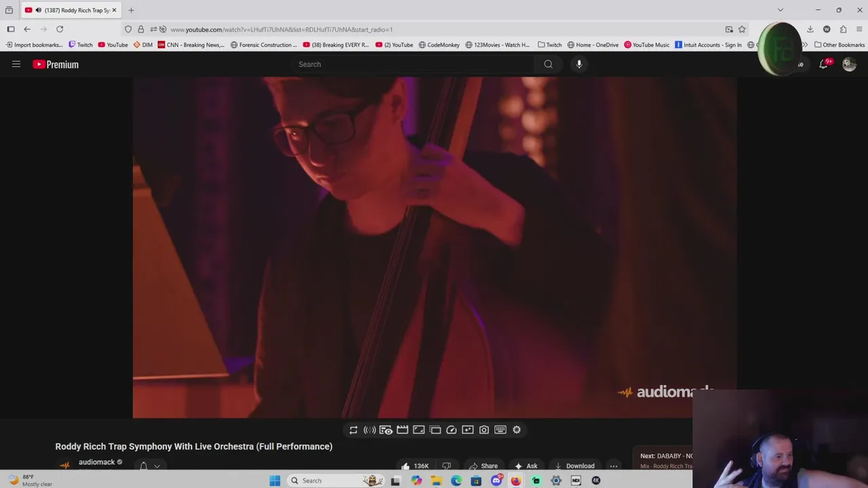Click the YouTube search magnifier button

point(548,64)
